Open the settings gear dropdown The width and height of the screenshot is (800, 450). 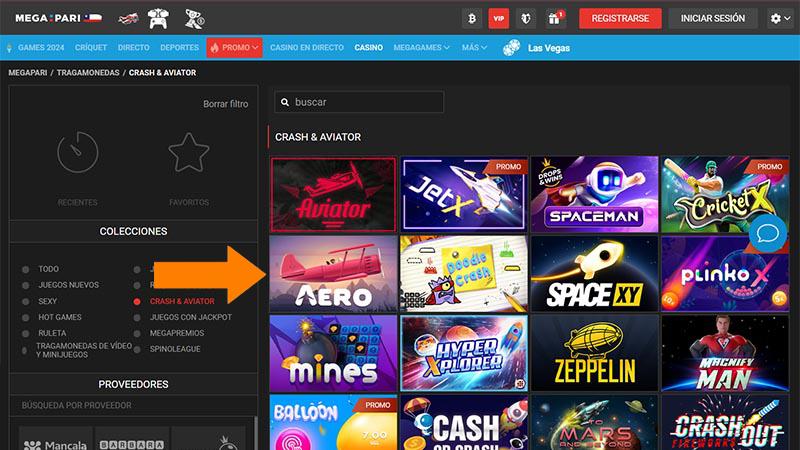(x=780, y=19)
